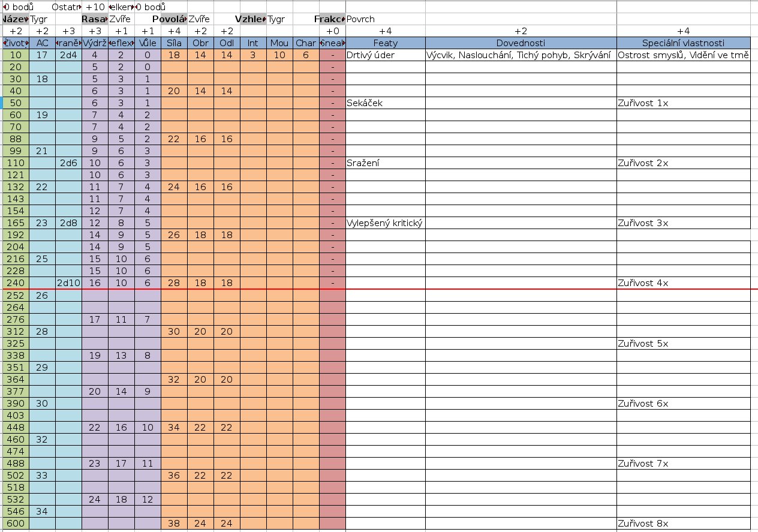The height and width of the screenshot is (532, 758).
Task: Click the Povrch faction value cell
Action: [361, 19]
